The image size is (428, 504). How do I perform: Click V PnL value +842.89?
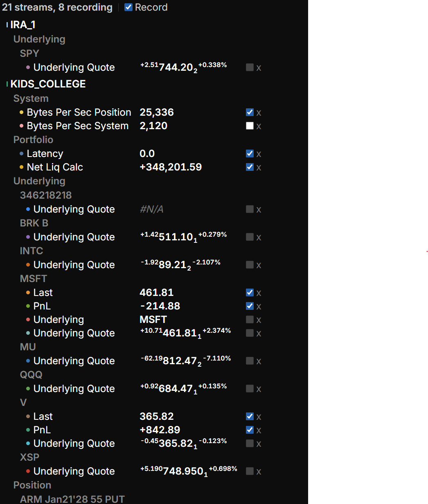[x=160, y=430]
